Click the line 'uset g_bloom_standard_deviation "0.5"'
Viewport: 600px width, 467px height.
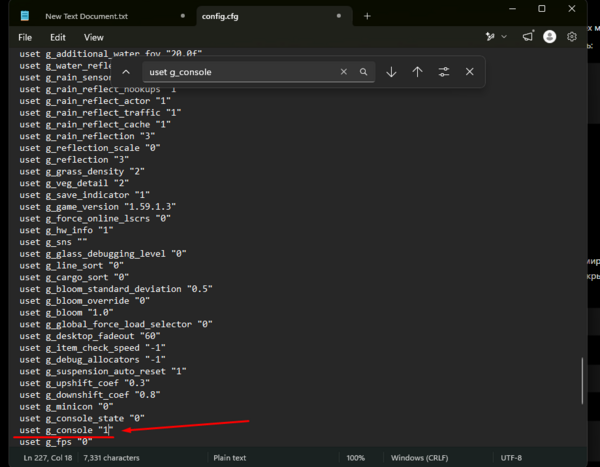click(x=116, y=289)
